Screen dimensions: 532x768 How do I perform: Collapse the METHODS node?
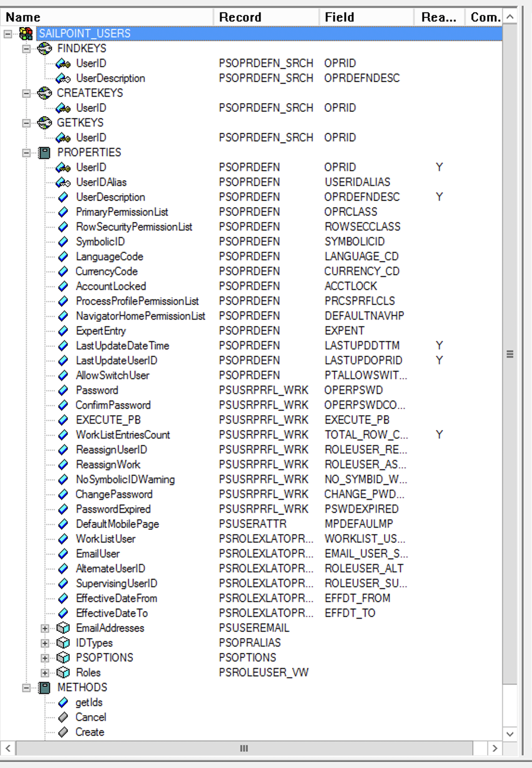pos(26,688)
